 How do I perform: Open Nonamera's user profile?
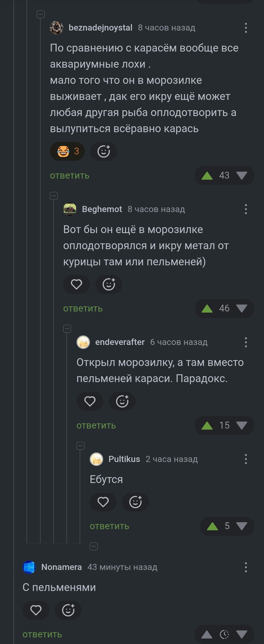61,567
